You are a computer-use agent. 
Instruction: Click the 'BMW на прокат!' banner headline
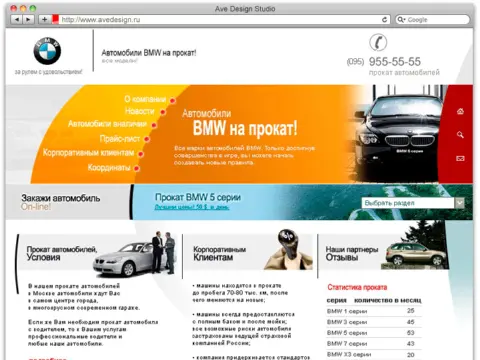pyautogui.click(x=245, y=128)
